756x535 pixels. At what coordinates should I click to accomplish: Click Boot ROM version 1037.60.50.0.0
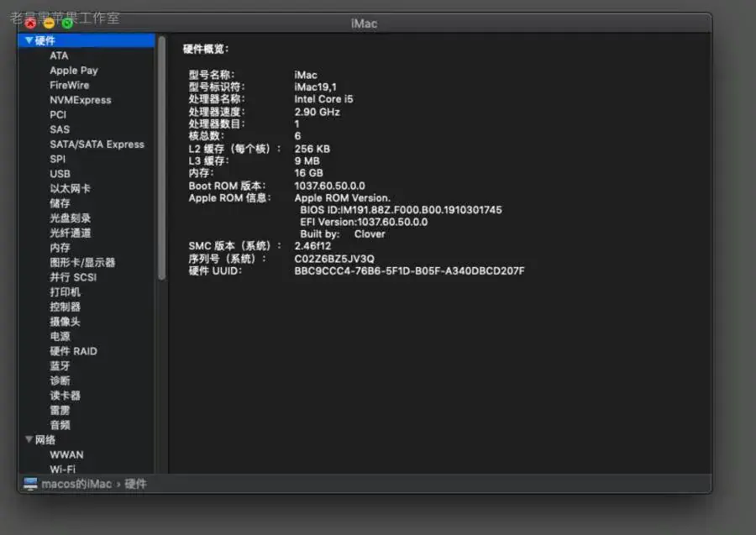coord(330,186)
